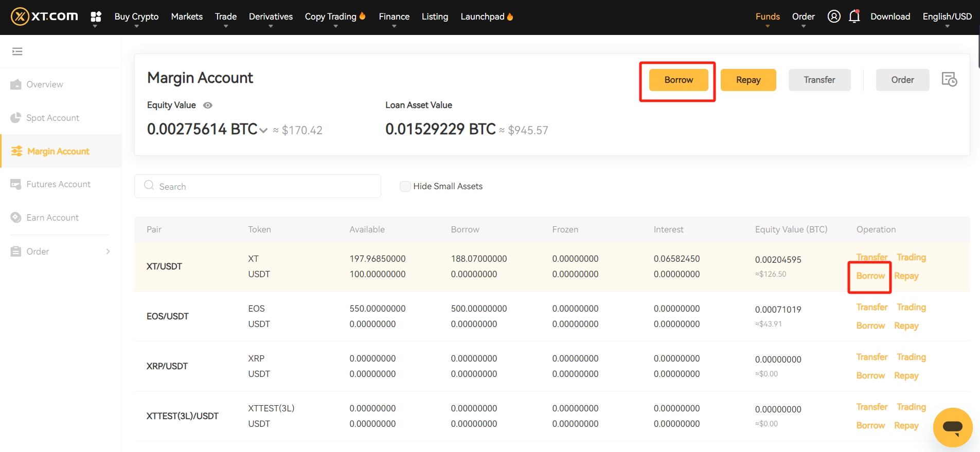Click Trading in the EOS/USDT row
980x452 pixels.
coord(911,307)
